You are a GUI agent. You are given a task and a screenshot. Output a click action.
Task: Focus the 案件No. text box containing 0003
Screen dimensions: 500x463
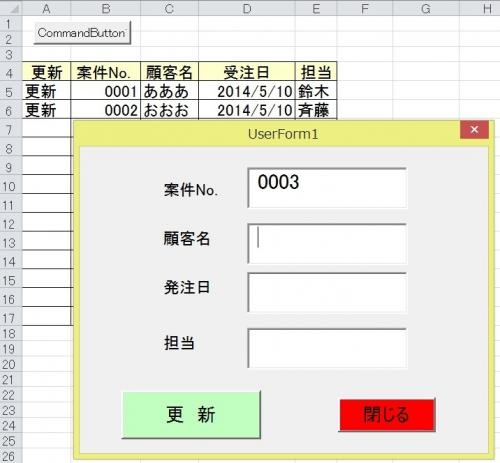click(x=327, y=188)
